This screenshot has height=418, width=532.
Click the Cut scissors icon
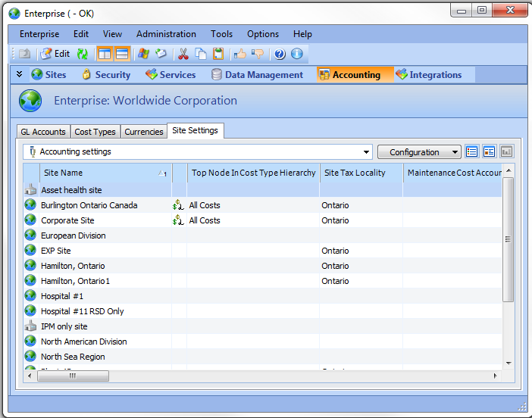point(183,54)
